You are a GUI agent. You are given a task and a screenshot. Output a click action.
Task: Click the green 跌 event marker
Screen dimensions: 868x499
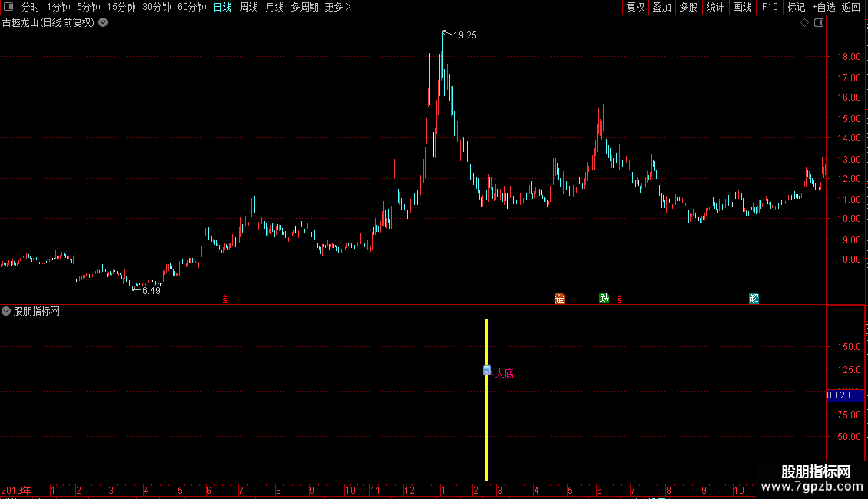point(605,298)
